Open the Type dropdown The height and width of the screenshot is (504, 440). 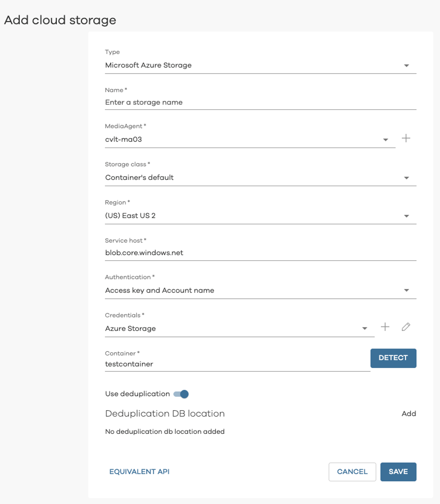click(406, 66)
